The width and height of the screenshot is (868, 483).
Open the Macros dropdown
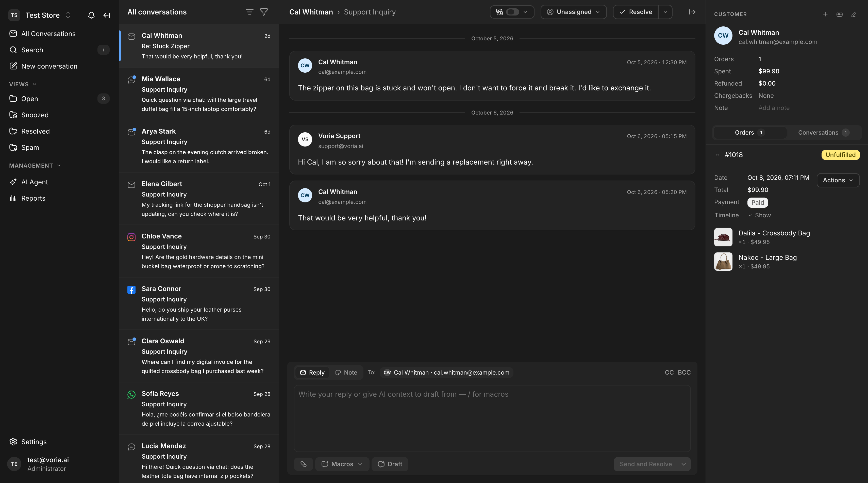(342, 464)
